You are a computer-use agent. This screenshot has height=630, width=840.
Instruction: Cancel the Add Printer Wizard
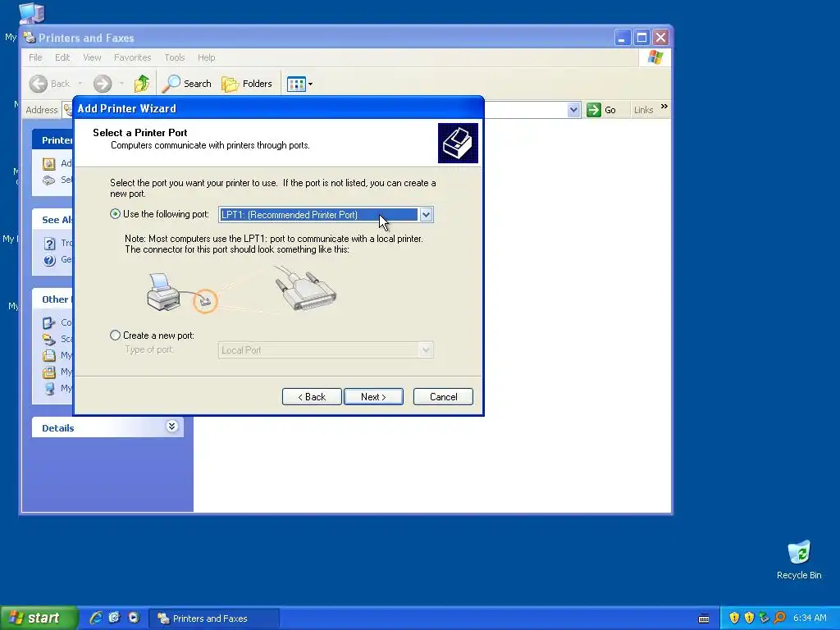tap(443, 397)
